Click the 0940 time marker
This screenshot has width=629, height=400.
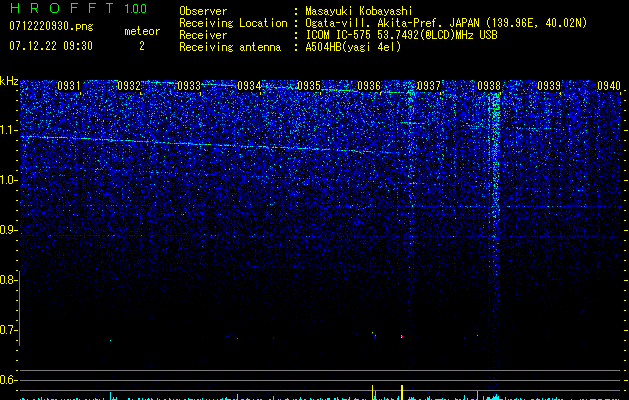pyautogui.click(x=609, y=85)
